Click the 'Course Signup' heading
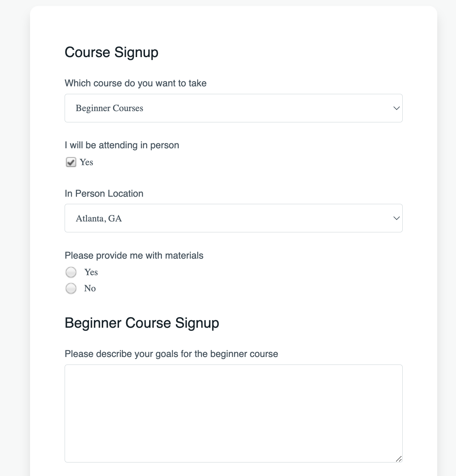Screen dimensions: 456x476 pos(112,52)
